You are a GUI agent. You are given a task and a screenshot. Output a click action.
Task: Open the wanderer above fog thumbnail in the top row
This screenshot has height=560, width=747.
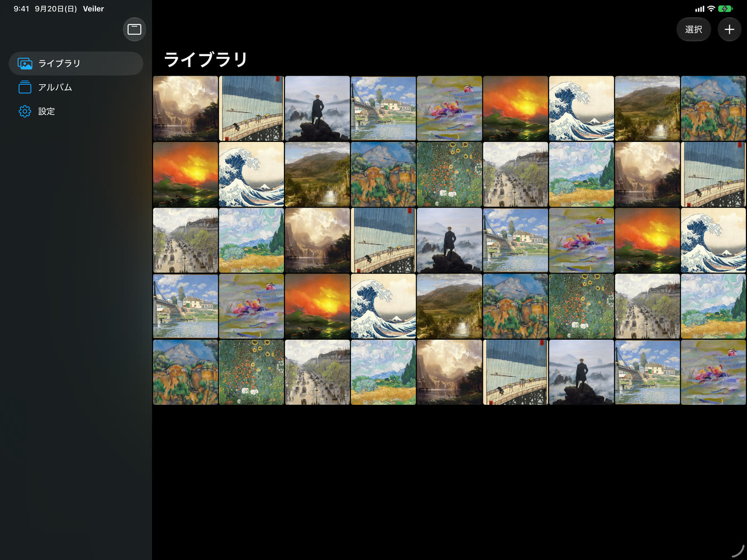tap(317, 108)
